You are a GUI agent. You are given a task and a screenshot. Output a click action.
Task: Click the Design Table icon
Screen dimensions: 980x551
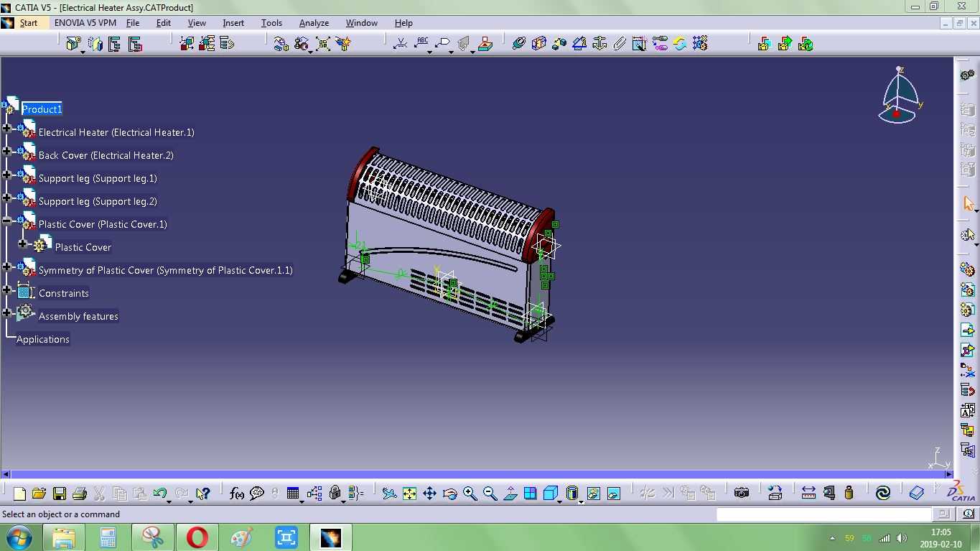tap(293, 494)
